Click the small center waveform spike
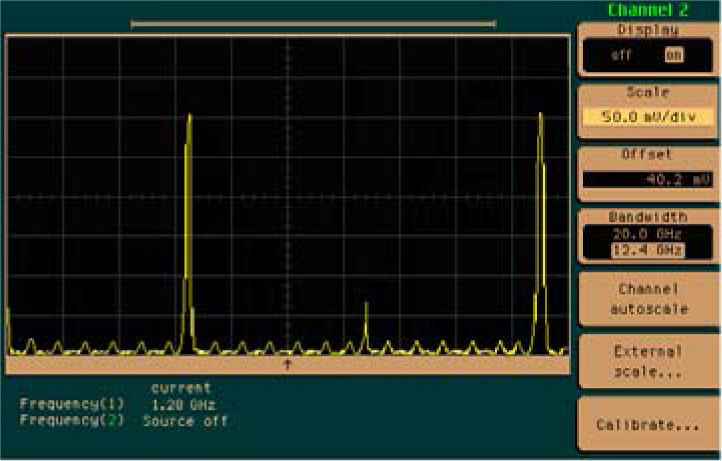The image size is (722, 461). pos(367,305)
